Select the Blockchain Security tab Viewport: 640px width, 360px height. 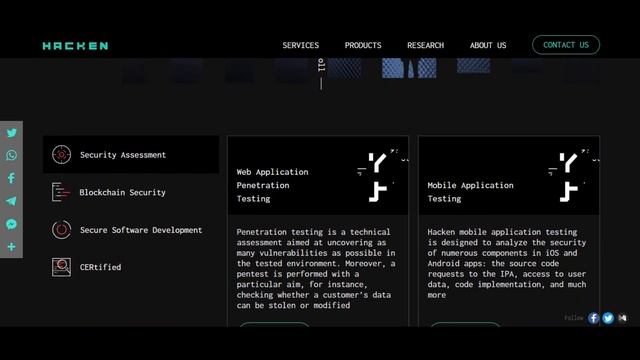[131, 192]
